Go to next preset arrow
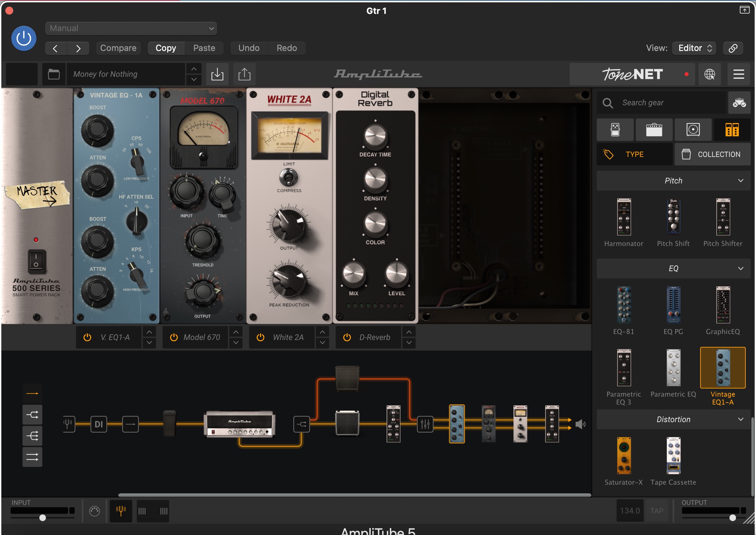 (78, 49)
